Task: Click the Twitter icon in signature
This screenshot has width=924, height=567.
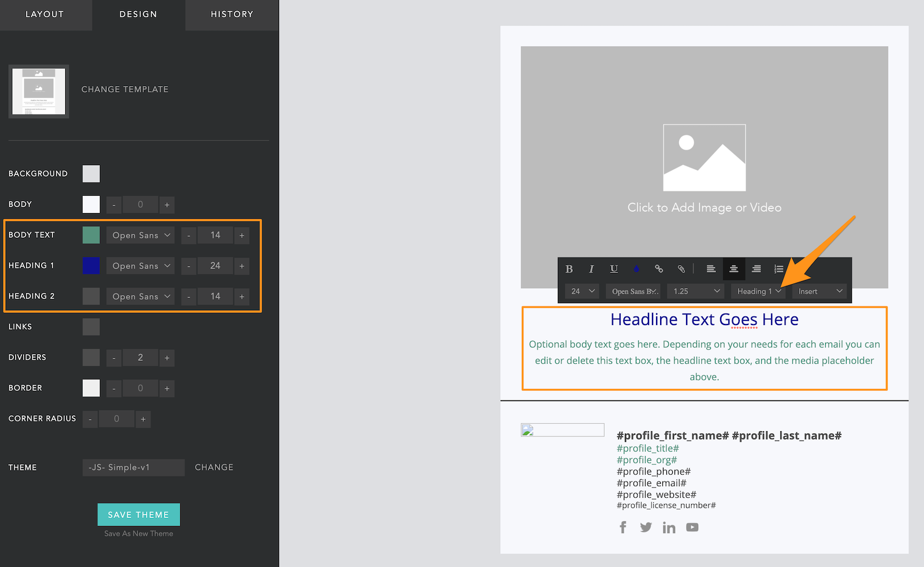Action: pyautogui.click(x=646, y=527)
